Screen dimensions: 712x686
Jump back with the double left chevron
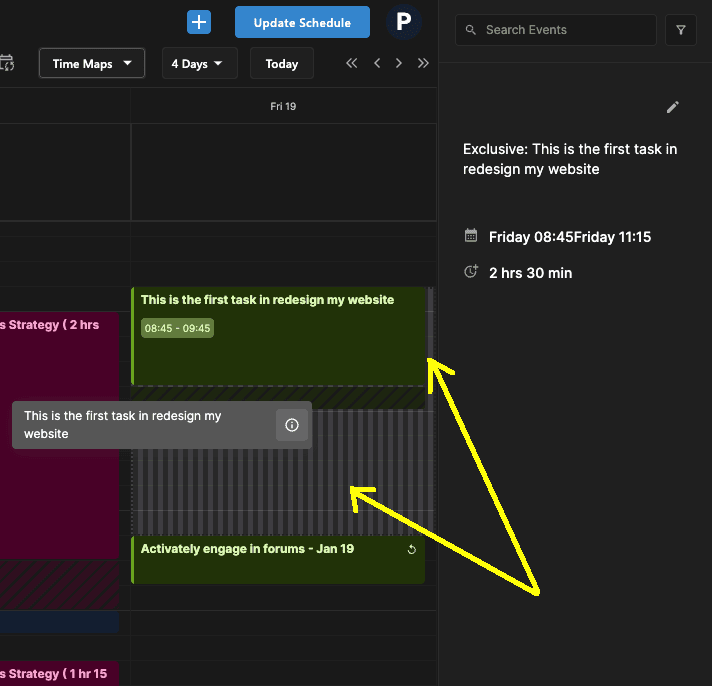point(352,63)
